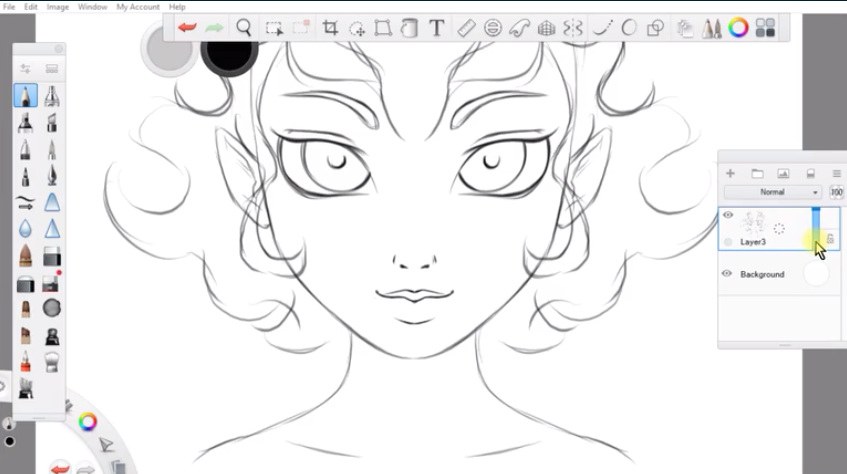The image size is (847, 474).
Task: Toggle the lock on Layer3
Action: (x=830, y=238)
